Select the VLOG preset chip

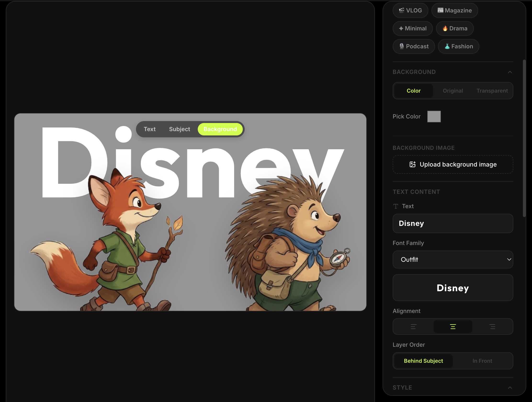point(410,10)
